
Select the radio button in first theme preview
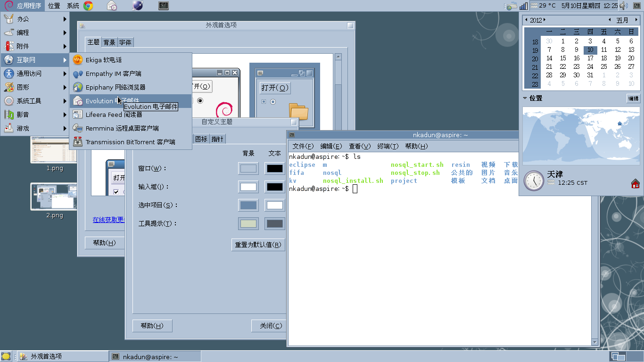pos(200,100)
